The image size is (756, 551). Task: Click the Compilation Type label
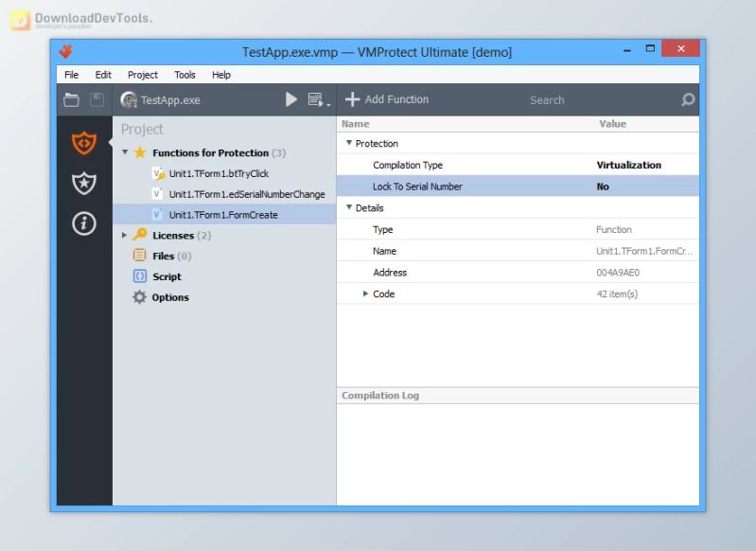click(408, 165)
